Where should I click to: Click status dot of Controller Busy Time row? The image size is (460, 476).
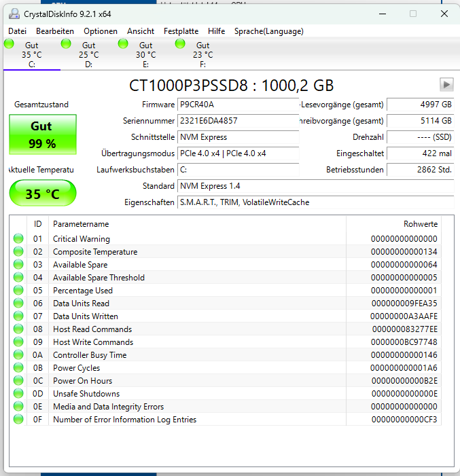point(18,354)
